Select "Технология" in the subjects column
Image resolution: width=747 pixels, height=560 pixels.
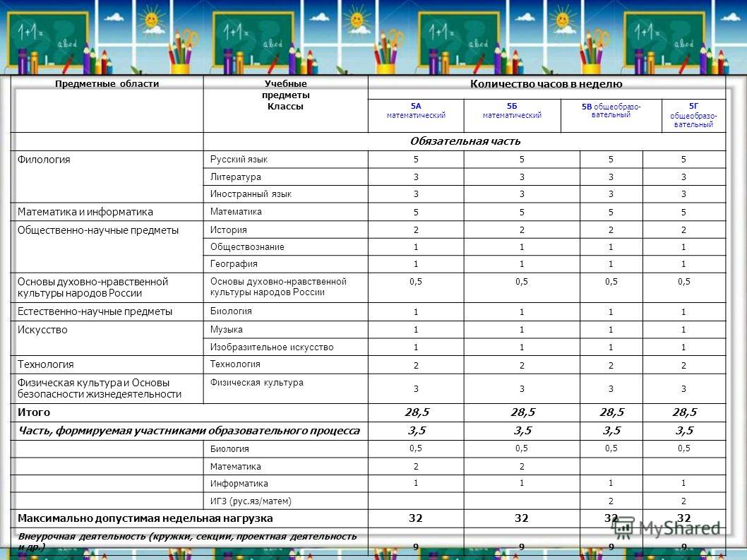235,364
